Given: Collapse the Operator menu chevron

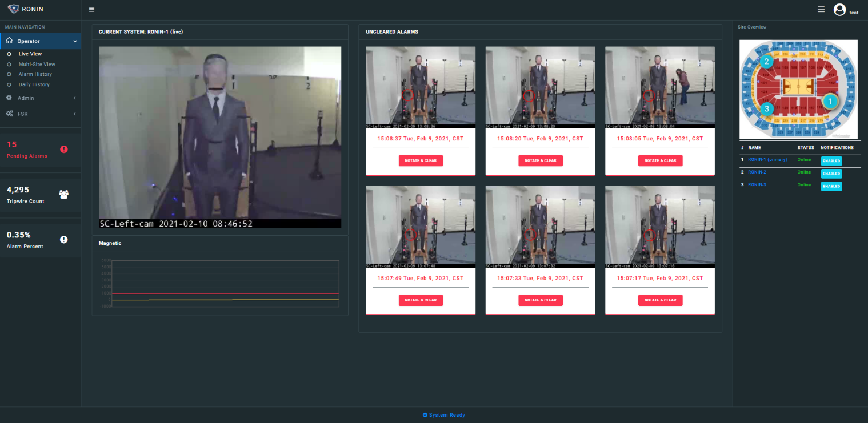Looking at the screenshot, I should click(x=75, y=41).
